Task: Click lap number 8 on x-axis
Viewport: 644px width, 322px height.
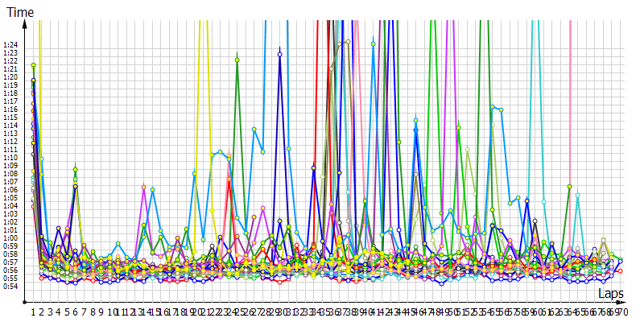Action: coord(93,310)
